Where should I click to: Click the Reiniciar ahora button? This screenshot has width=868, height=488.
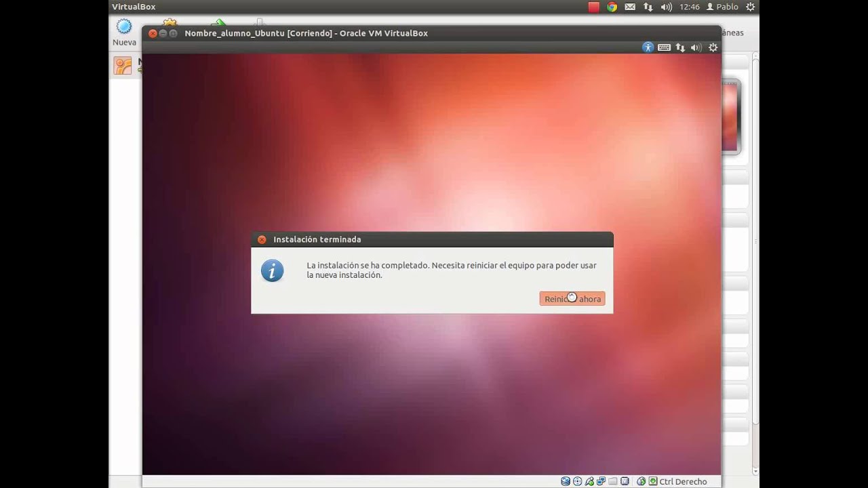(x=572, y=299)
